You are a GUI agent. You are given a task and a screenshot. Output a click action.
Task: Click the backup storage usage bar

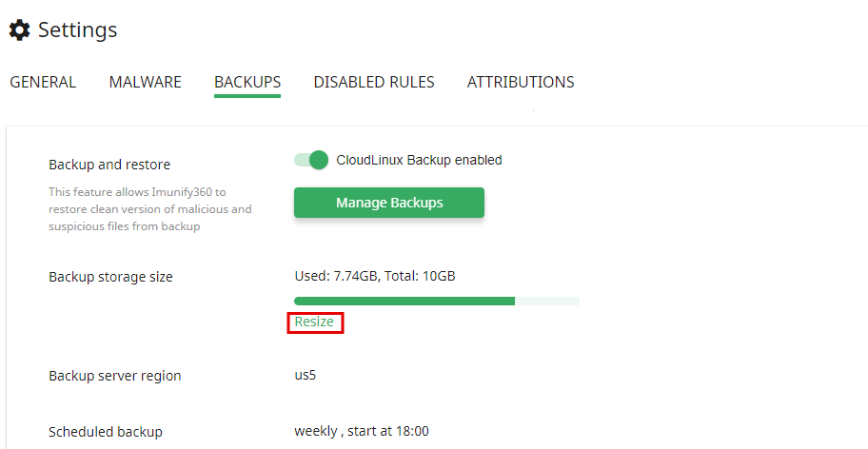tap(437, 301)
